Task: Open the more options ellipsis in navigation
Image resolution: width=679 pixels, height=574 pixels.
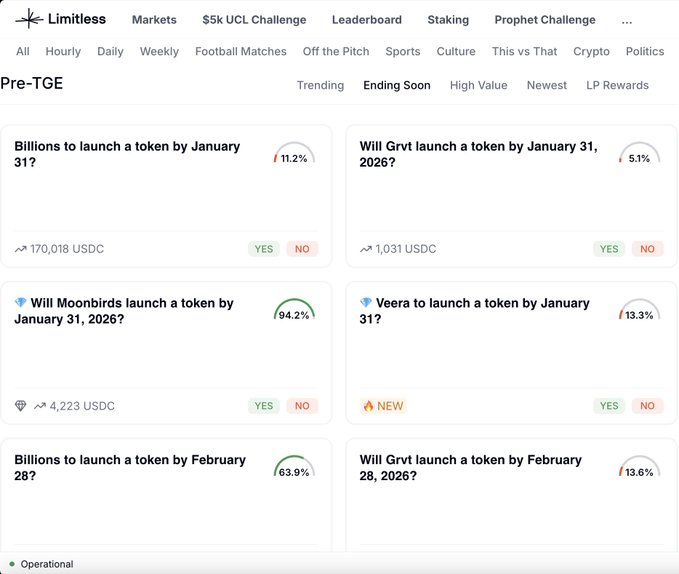Action: tap(626, 20)
